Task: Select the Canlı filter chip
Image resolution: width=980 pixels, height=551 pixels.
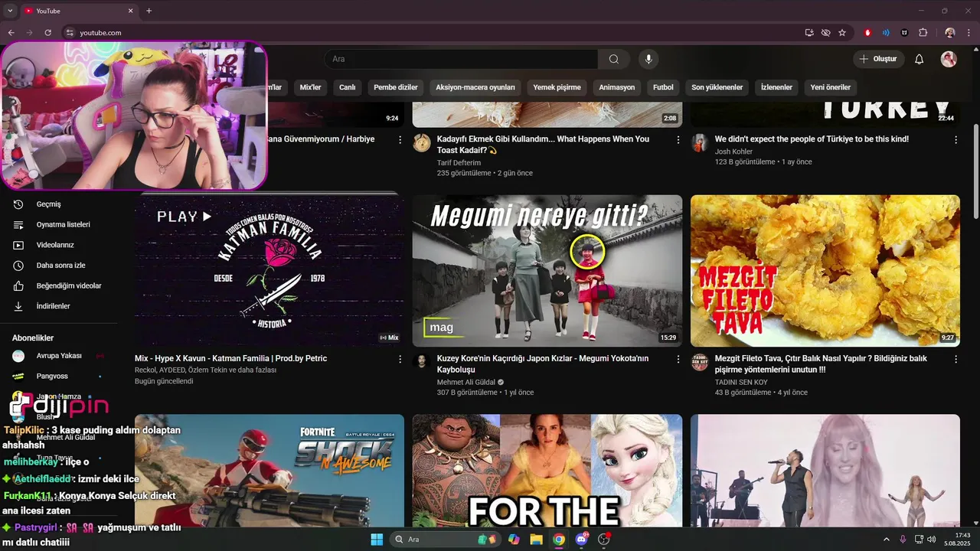Action: [348, 87]
